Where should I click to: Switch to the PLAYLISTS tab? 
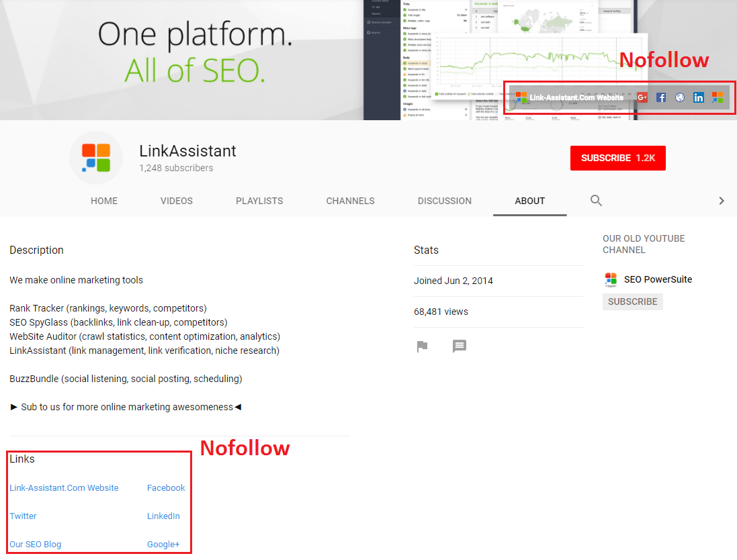pos(259,201)
